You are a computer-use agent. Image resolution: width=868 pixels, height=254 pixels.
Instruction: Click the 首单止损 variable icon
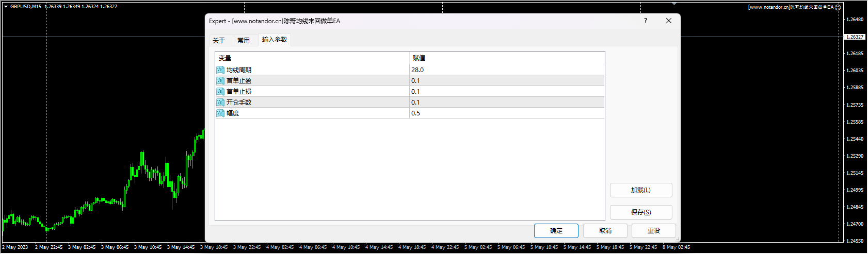click(x=220, y=91)
